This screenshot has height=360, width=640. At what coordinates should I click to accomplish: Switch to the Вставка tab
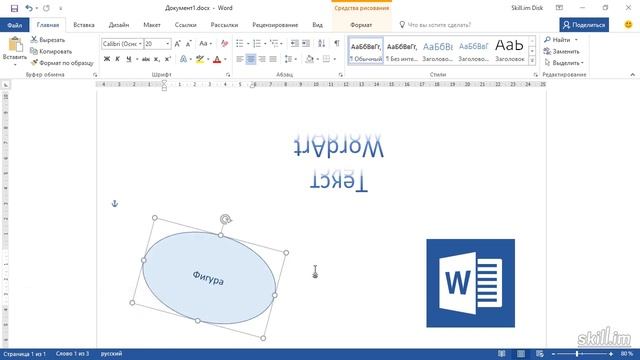84,25
